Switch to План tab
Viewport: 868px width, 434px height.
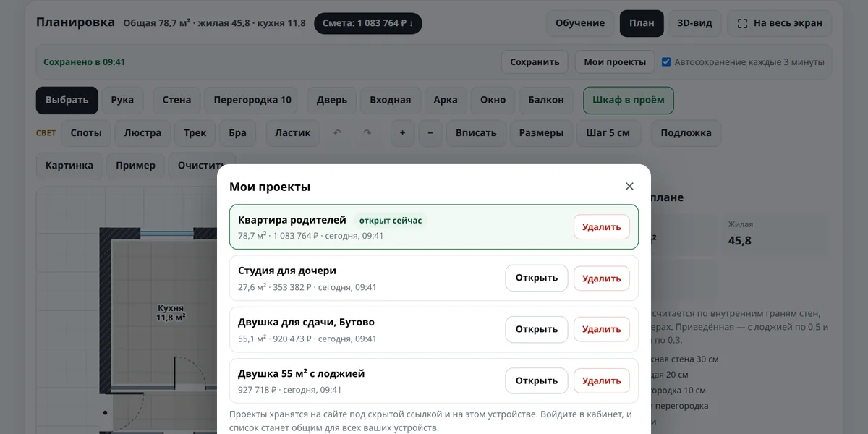(x=642, y=23)
